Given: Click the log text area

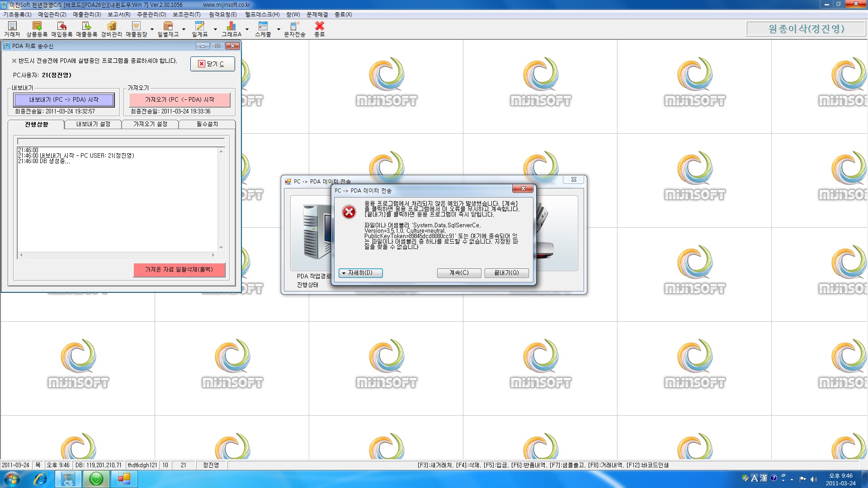Looking at the screenshot, I should (x=118, y=199).
